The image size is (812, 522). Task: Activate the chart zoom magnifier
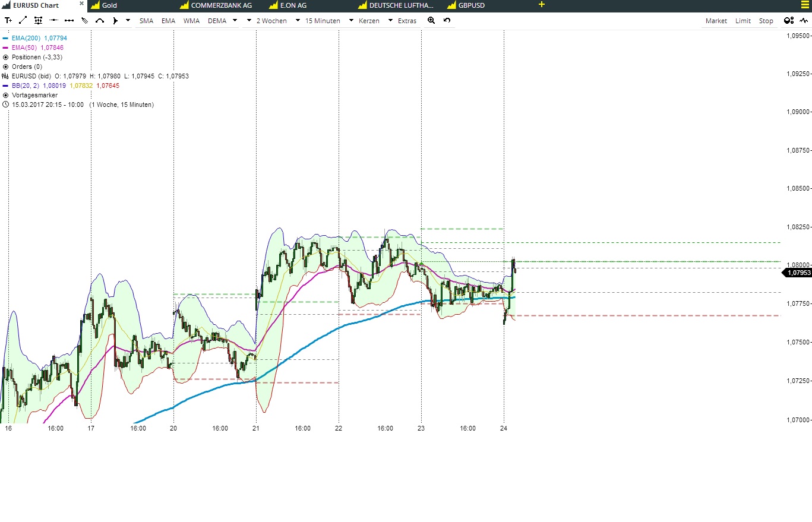point(431,20)
